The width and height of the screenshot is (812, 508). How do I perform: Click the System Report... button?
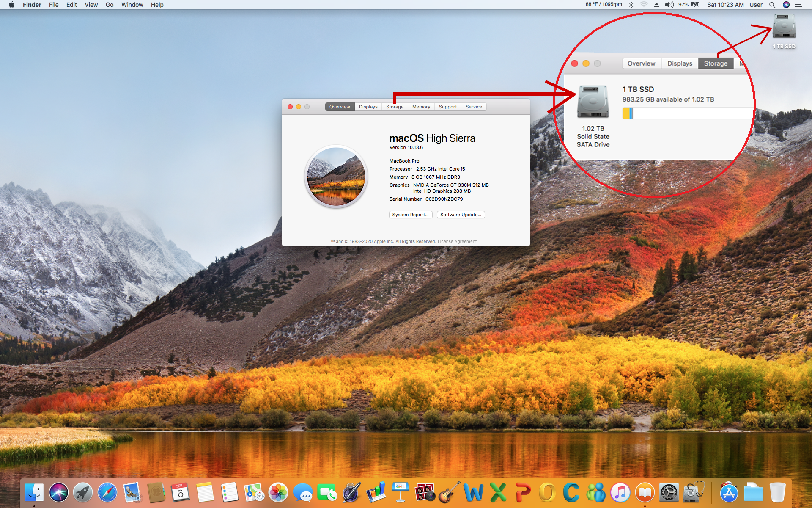point(411,215)
